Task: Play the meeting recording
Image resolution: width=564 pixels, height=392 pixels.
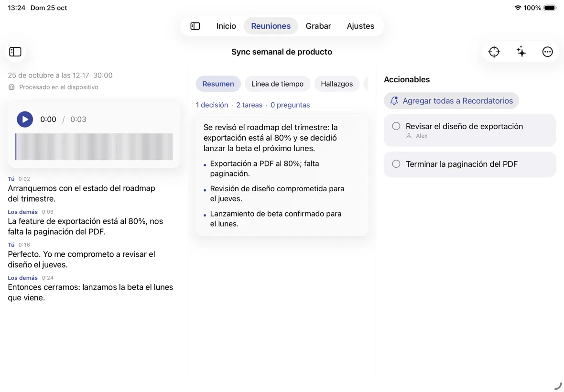Action: [25, 120]
